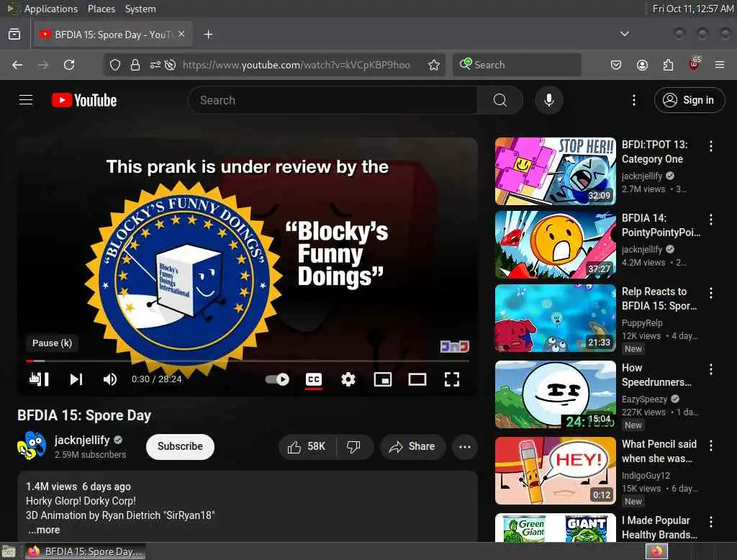Open Firefox extensions puzzle icon
737x560 pixels.
pyautogui.click(x=668, y=65)
